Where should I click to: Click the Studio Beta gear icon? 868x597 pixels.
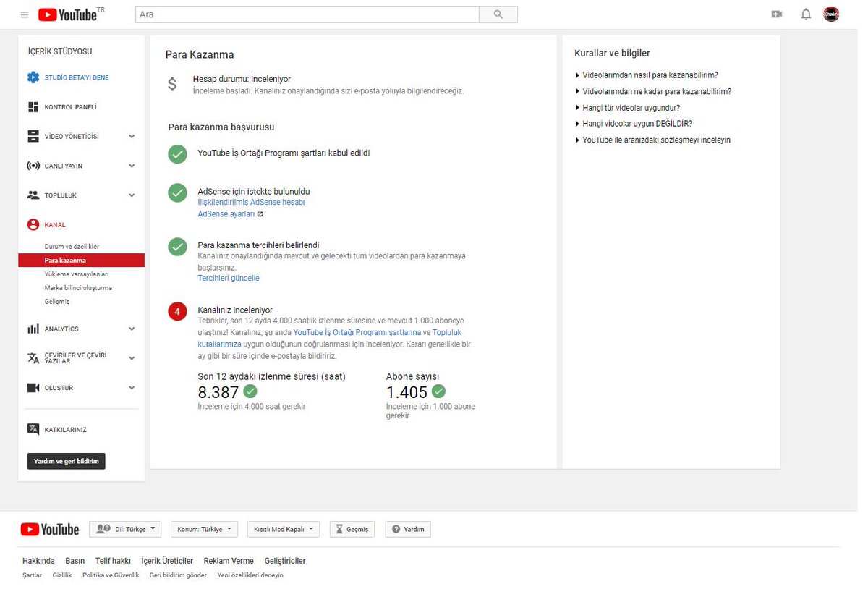point(33,77)
